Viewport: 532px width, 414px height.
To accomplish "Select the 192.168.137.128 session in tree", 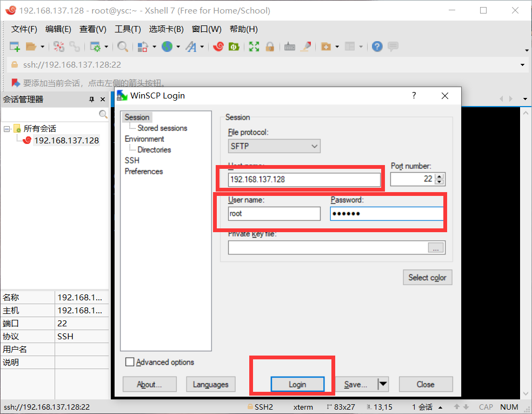I will (66, 140).
